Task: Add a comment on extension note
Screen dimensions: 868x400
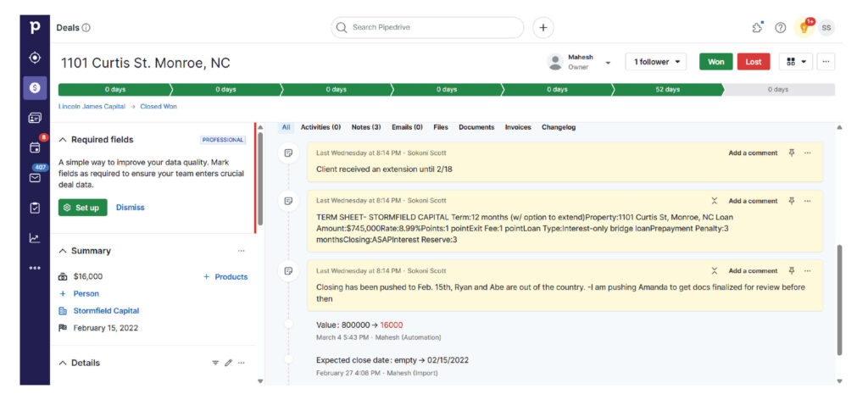Action: click(753, 153)
